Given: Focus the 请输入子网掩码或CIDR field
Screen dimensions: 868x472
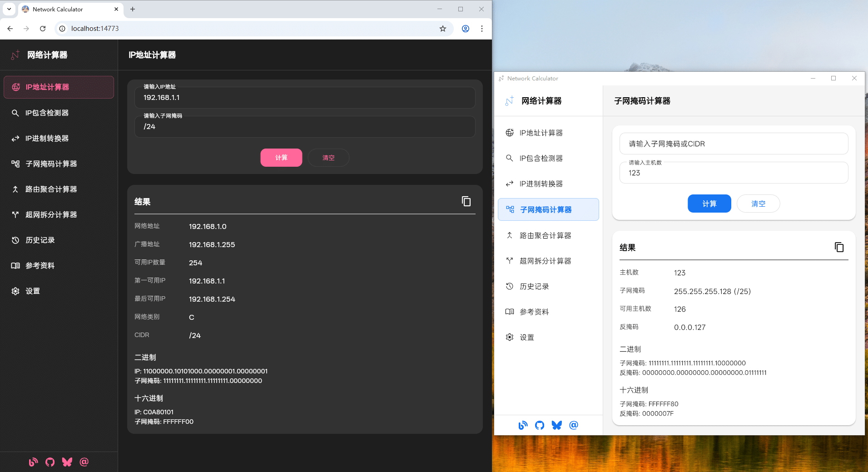Looking at the screenshot, I should pyautogui.click(x=734, y=144).
